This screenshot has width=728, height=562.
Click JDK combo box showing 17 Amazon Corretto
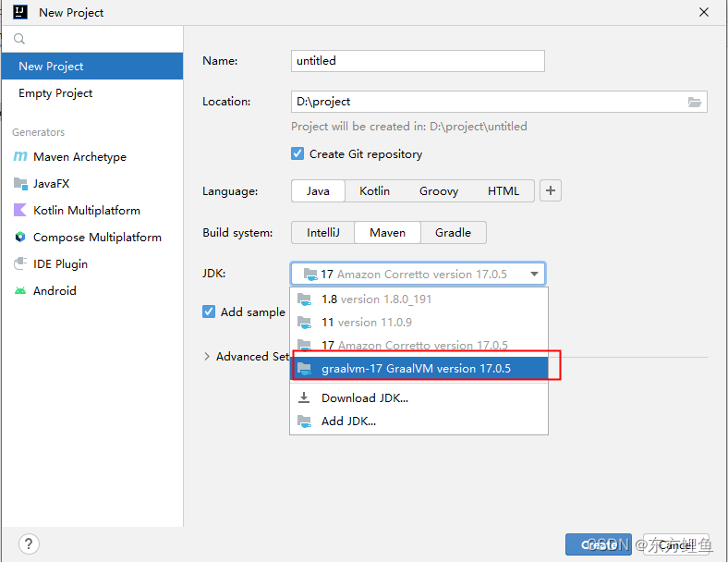418,274
